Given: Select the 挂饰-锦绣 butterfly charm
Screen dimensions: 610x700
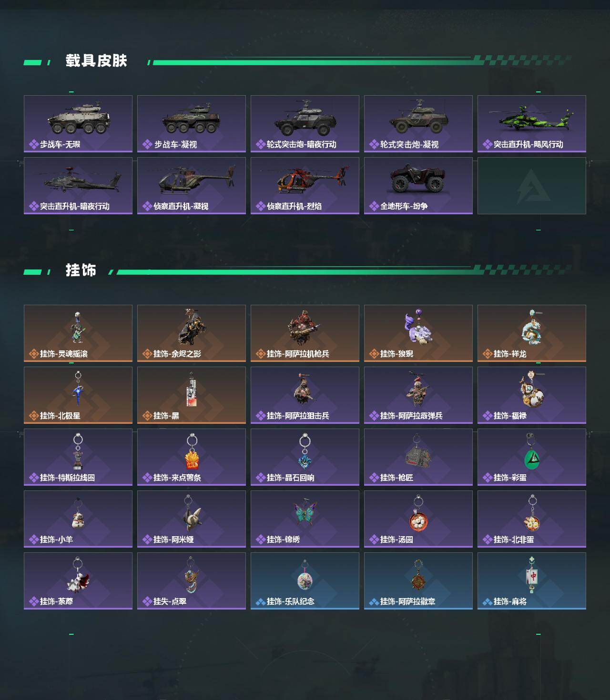Looking at the screenshot, I should click(305, 519).
